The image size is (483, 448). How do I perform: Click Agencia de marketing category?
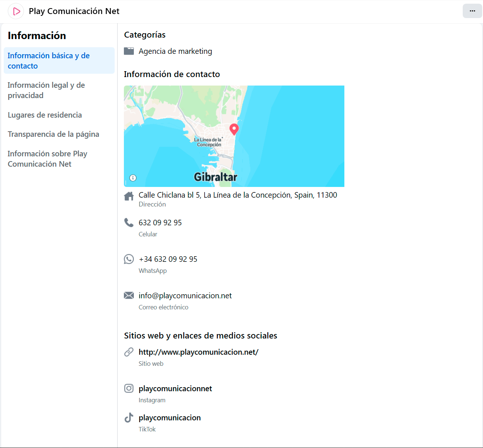click(175, 51)
